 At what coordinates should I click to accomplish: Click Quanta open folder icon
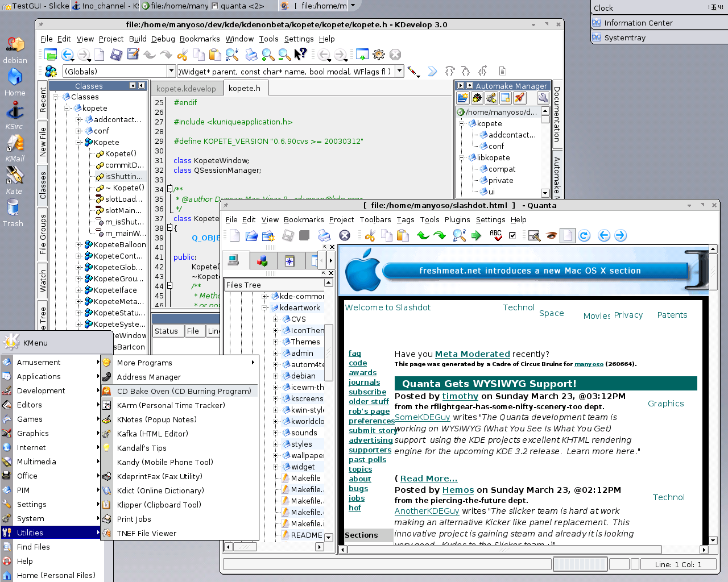point(251,235)
